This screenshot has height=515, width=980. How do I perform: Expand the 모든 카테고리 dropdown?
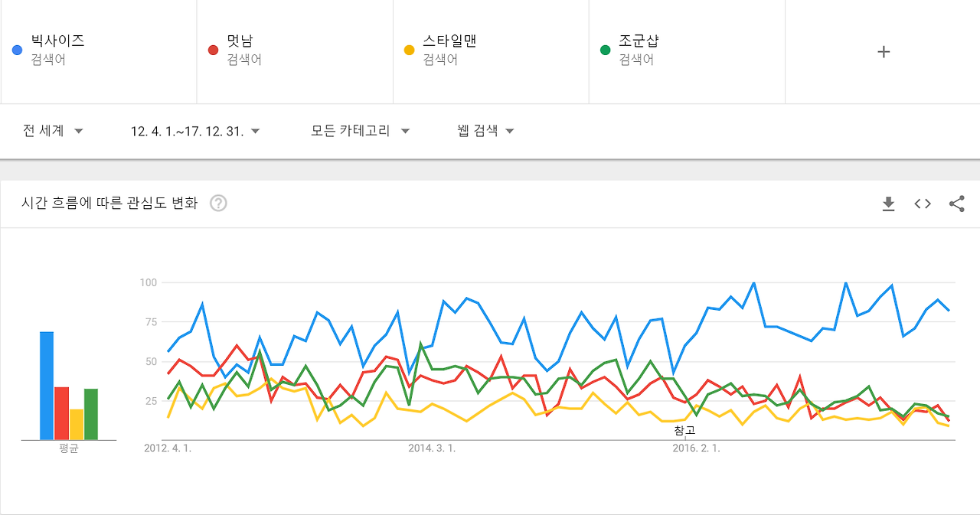(x=360, y=131)
